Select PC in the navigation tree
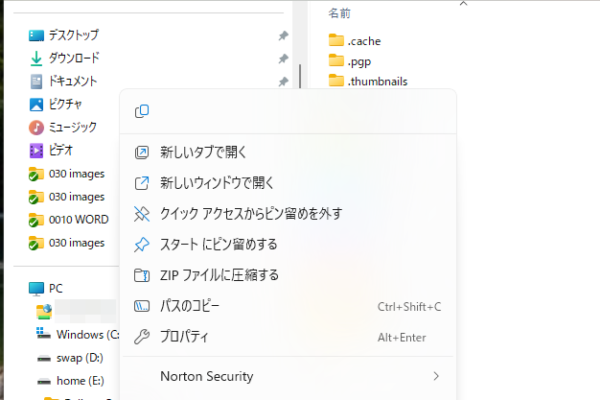600x400 pixels. coord(56,288)
